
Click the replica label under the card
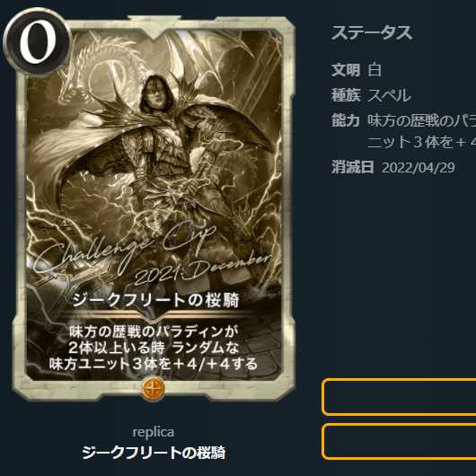(x=154, y=432)
